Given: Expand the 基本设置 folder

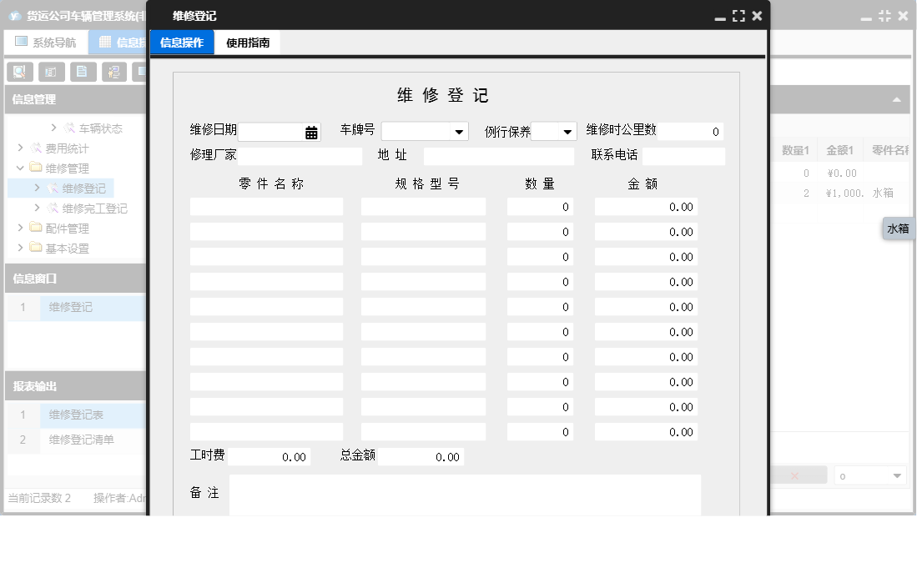Looking at the screenshot, I should pyautogui.click(x=18, y=246).
